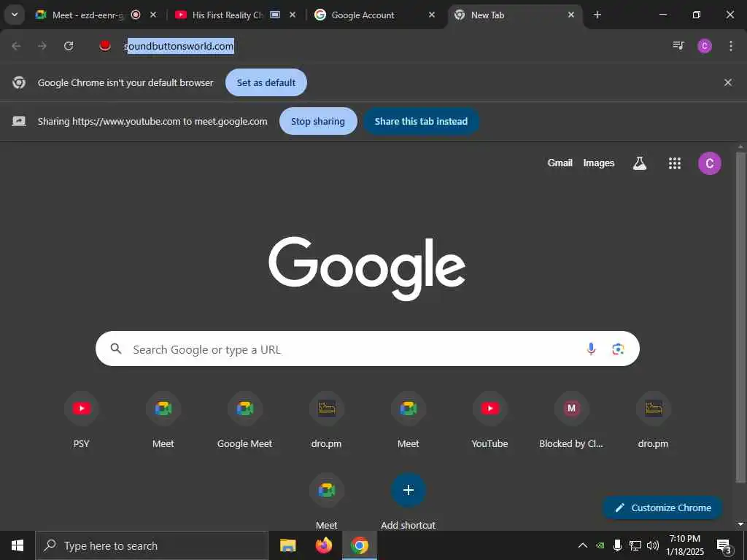747x560 pixels.
Task: Open the clock showing 7:10 PM
Action: (x=685, y=545)
